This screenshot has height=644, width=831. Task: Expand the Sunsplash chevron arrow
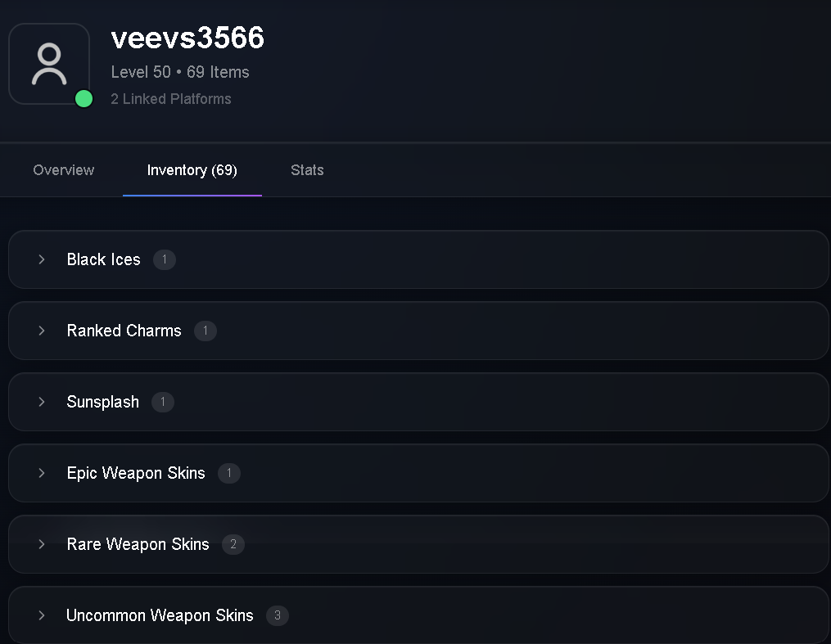(x=41, y=402)
